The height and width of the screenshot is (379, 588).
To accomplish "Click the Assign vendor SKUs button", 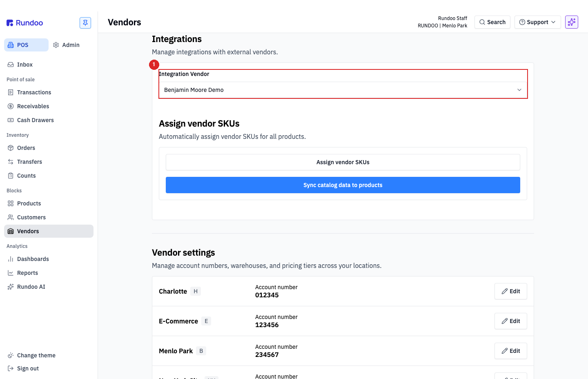I will [343, 162].
